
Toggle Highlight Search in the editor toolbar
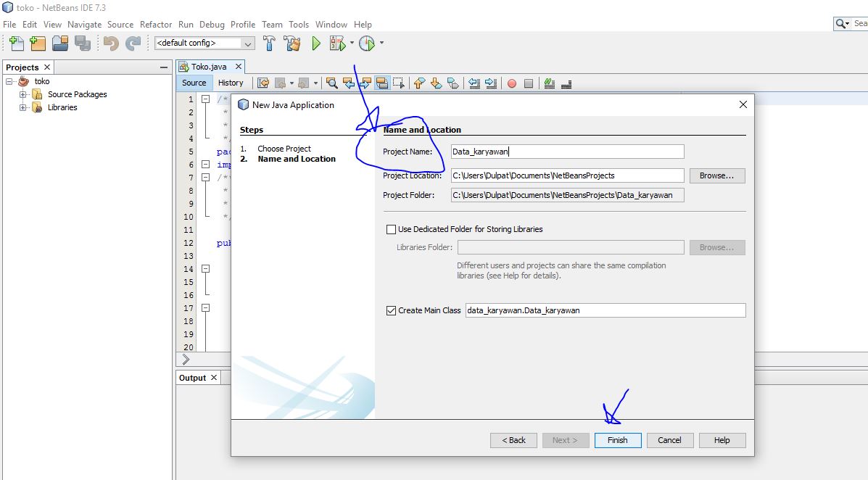(382, 83)
